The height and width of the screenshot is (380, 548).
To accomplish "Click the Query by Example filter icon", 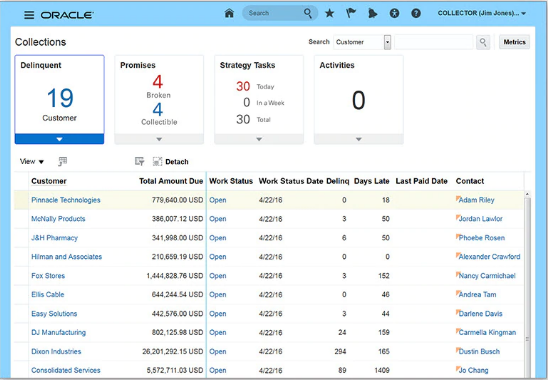I will point(139,161).
